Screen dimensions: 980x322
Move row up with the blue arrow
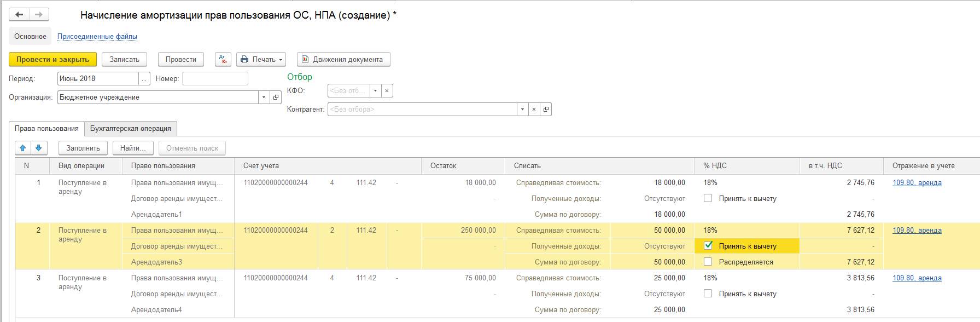23,148
